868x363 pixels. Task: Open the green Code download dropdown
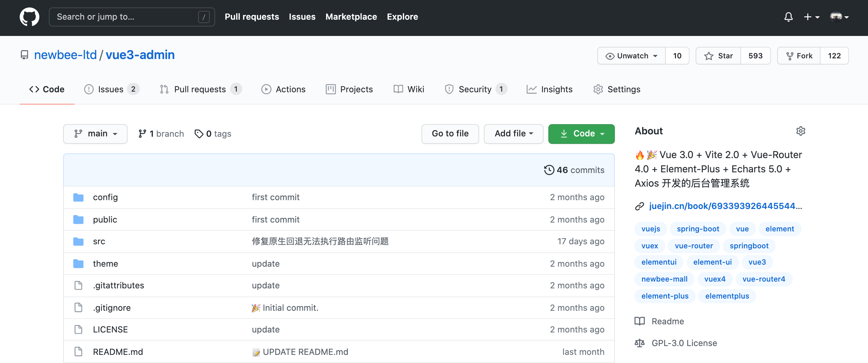click(x=581, y=134)
